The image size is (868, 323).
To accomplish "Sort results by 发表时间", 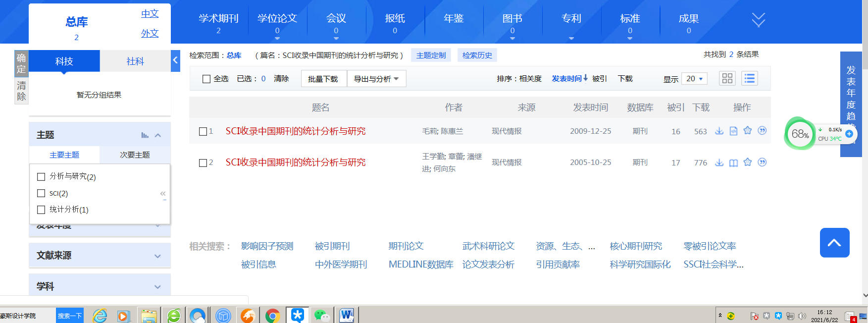I will point(569,79).
